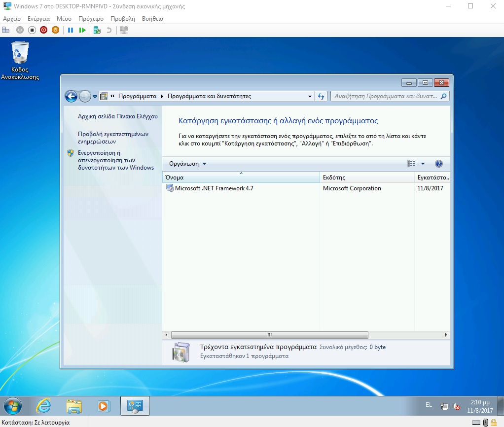Click the lock icon in VM status bar
The width and height of the screenshot is (504, 427).
494,422
